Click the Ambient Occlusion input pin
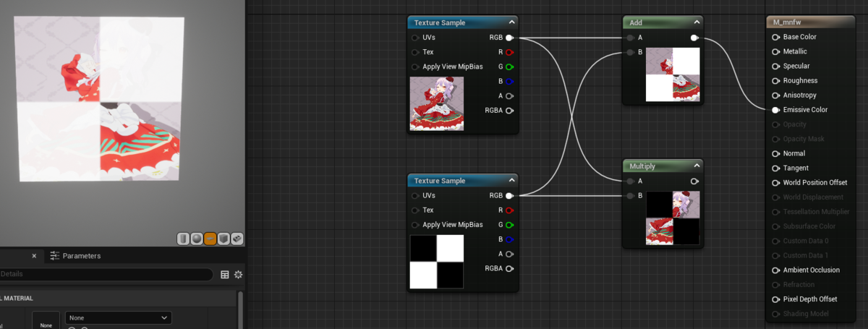Viewport: 868px width, 329px height. 776,270
